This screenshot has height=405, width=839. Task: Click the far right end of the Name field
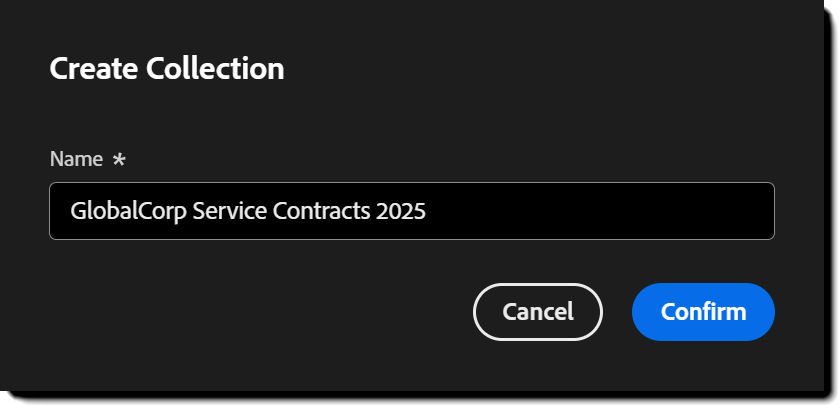tap(762, 212)
